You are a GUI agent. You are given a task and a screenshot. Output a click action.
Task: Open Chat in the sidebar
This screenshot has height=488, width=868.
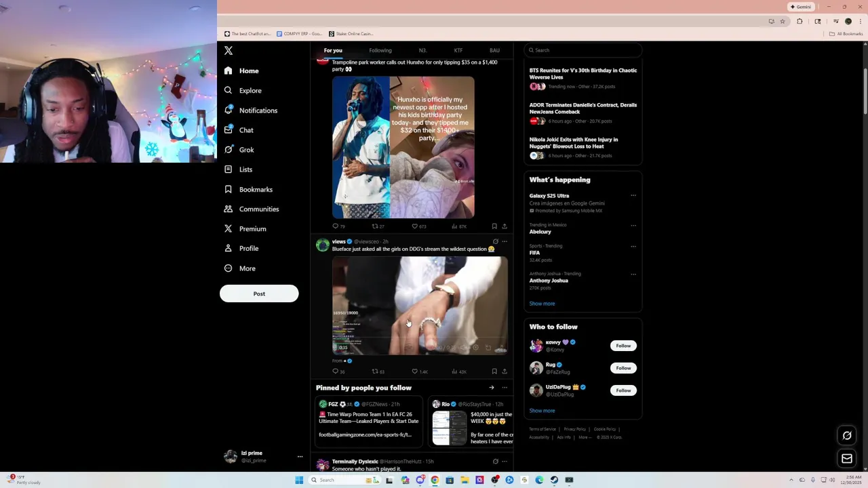tap(239, 130)
